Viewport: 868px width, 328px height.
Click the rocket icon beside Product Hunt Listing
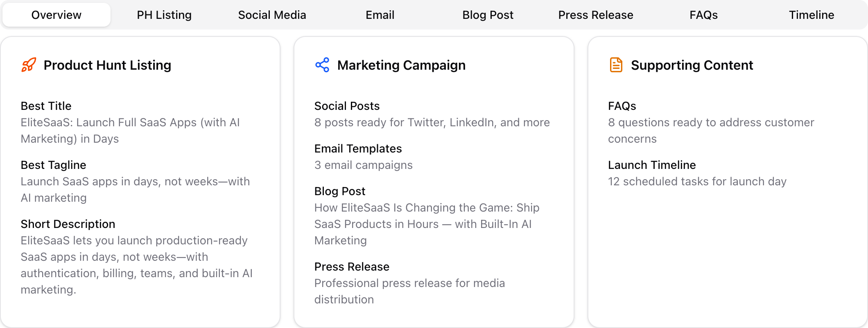(x=29, y=65)
